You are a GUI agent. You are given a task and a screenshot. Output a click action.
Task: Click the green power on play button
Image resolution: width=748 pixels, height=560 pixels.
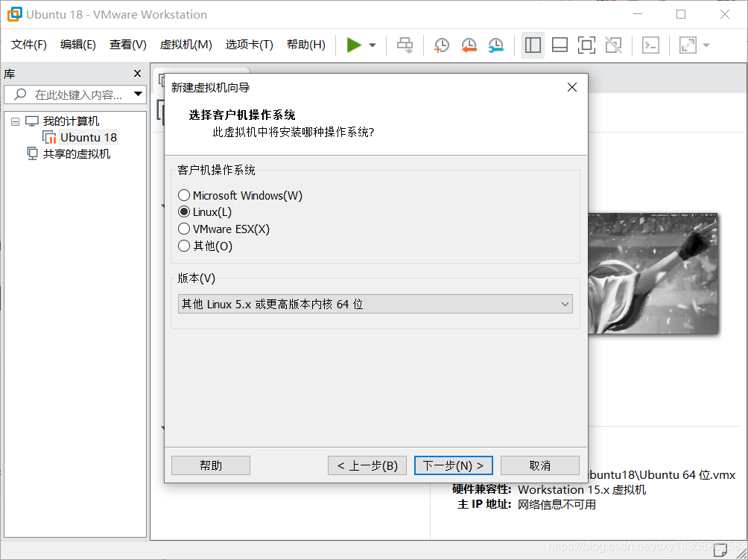353,45
